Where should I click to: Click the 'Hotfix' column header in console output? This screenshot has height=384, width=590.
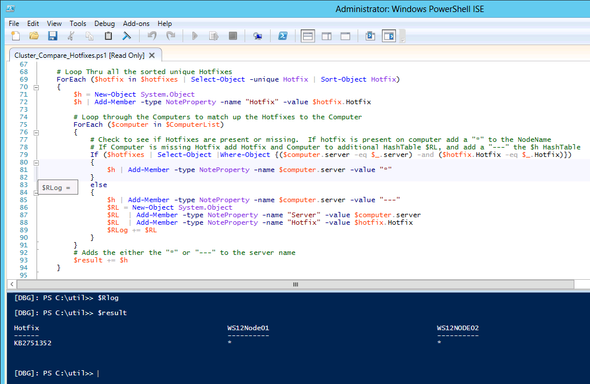coord(26,328)
